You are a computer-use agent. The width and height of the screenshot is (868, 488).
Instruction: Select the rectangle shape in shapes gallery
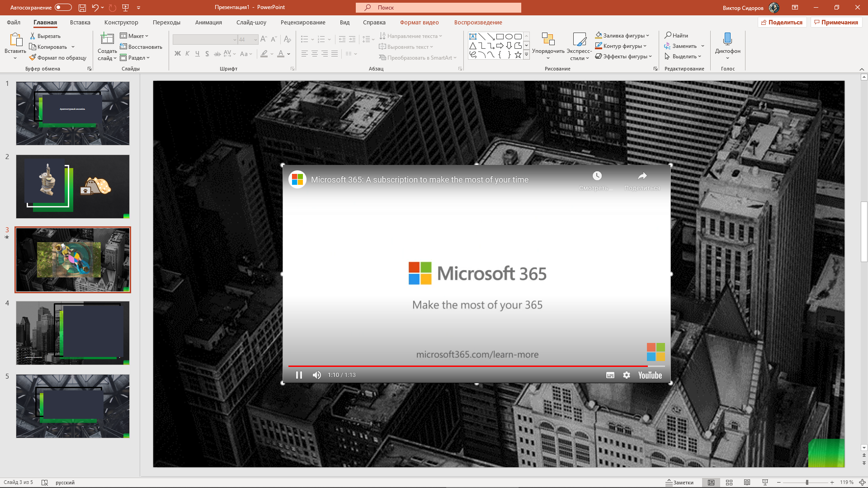(500, 37)
